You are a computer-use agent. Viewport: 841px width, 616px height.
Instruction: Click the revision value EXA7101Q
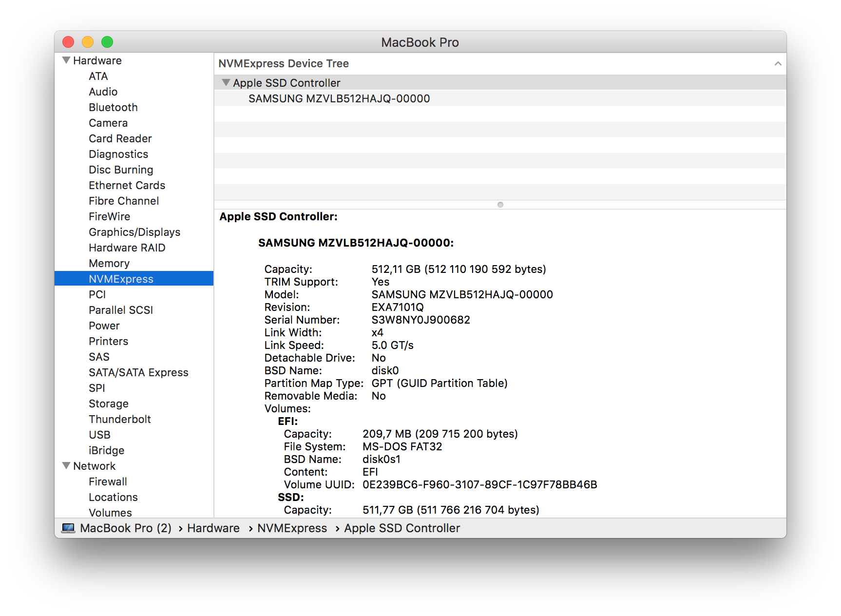[398, 307]
